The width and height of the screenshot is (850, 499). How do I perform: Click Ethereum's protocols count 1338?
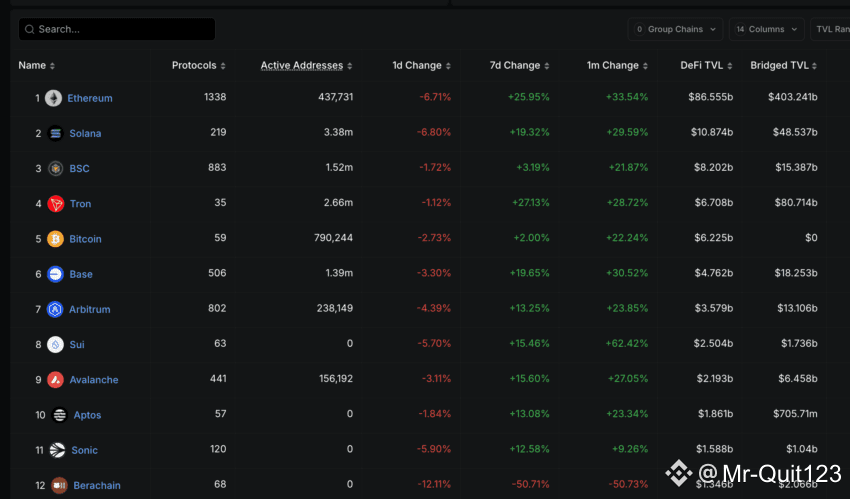click(x=215, y=97)
